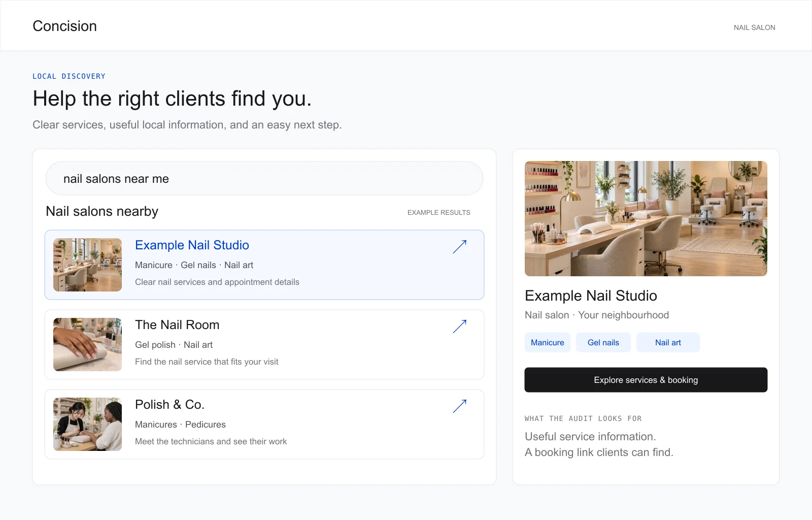The height and width of the screenshot is (520, 812).
Task: Click the 'Nail salons nearby' heading
Action: click(x=102, y=211)
